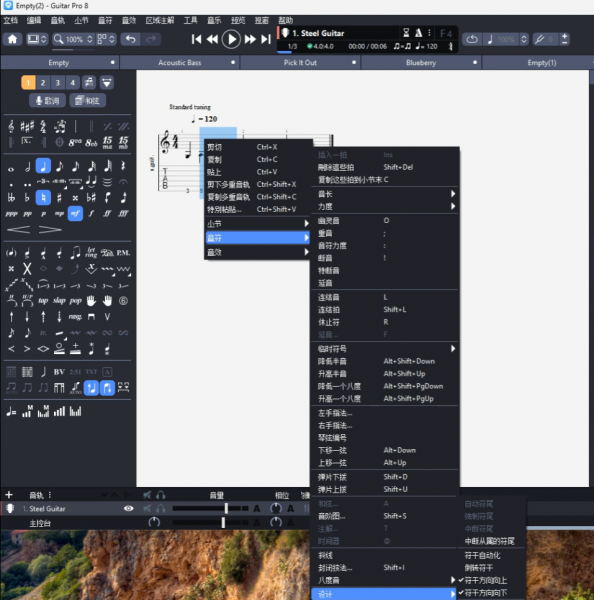The width and height of the screenshot is (594, 600).
Task: Jump to the last bar
Action: 266,39
